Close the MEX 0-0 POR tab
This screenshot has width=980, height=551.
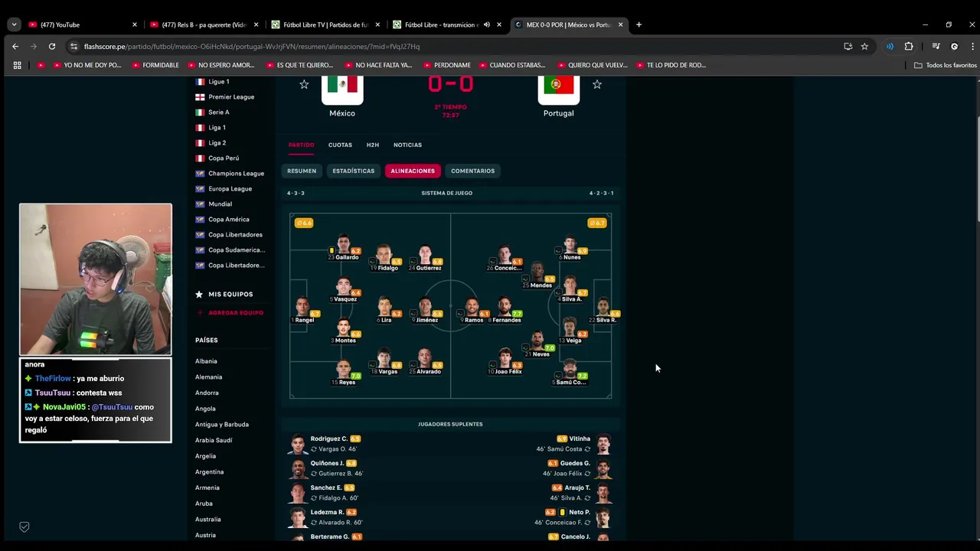620,24
